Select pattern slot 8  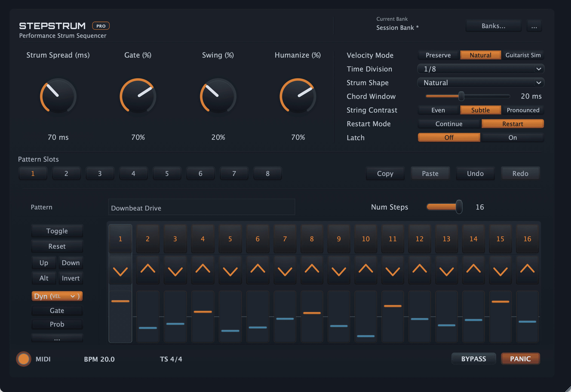[268, 173]
